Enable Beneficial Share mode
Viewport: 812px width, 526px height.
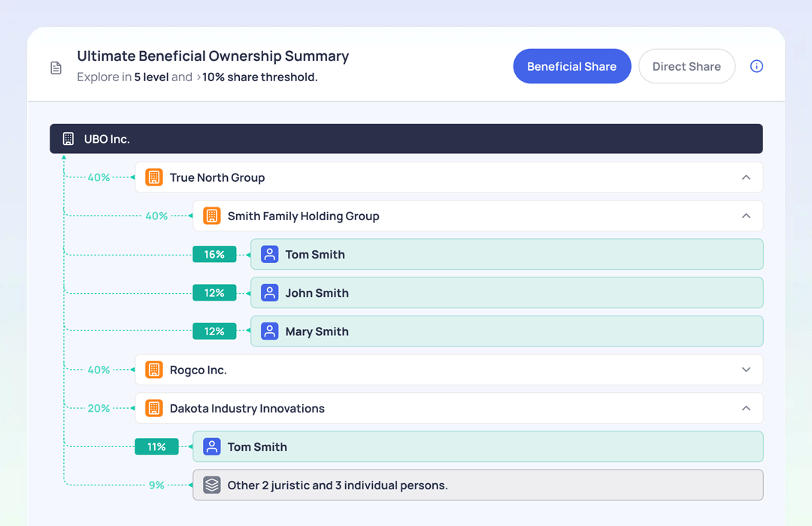(571, 66)
